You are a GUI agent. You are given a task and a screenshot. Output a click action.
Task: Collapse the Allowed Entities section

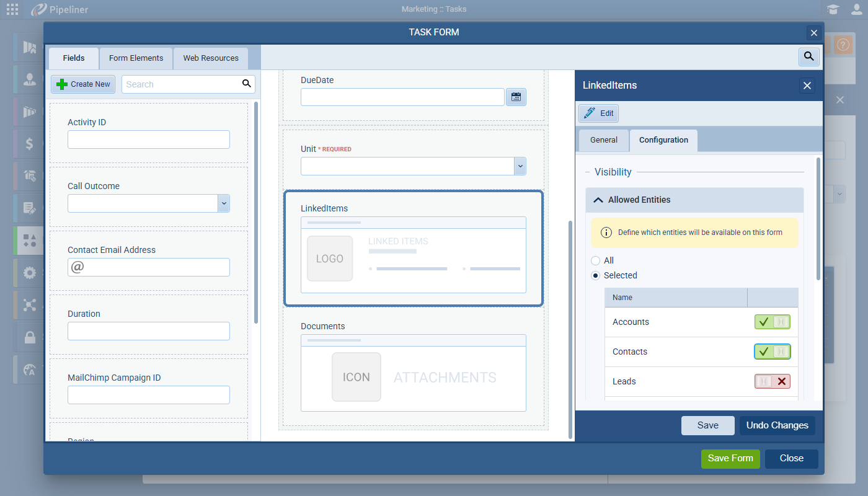tap(598, 200)
